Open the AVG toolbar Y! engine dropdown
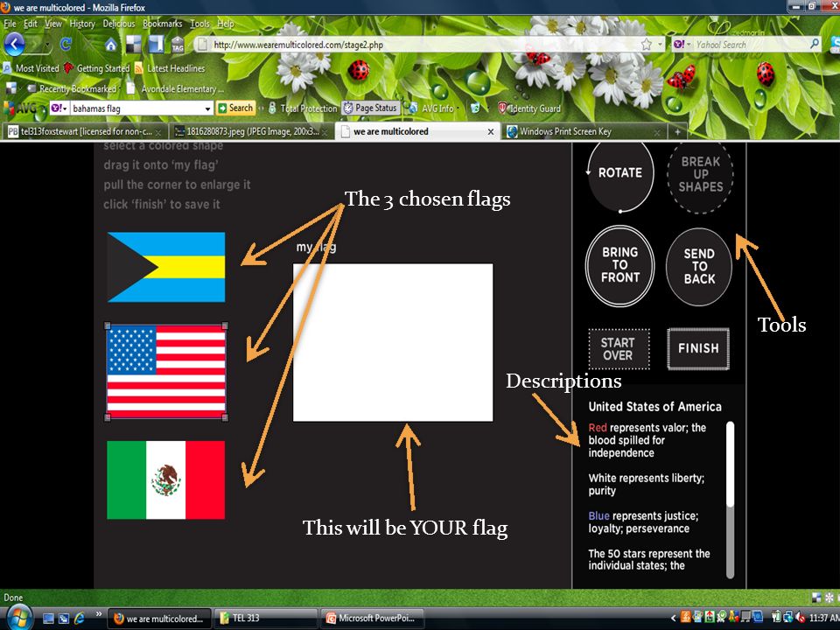The width and height of the screenshot is (840, 630). coord(59,108)
